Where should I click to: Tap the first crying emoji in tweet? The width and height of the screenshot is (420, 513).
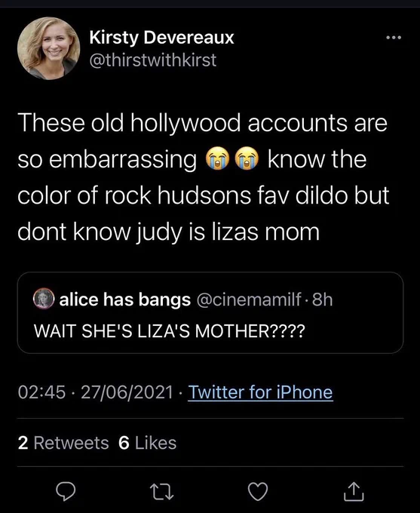coord(217,158)
